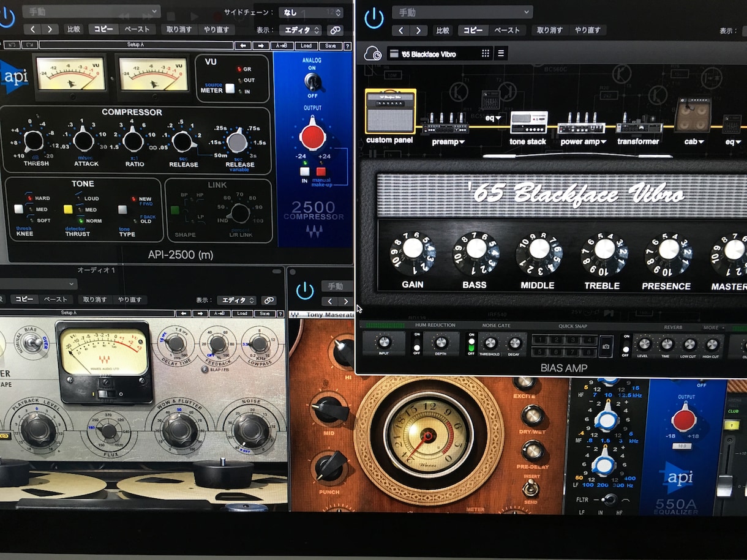Flip the INSERT/SEND switch on Maserati plugin
Viewport: 747px width, 560px height.
pos(530,488)
